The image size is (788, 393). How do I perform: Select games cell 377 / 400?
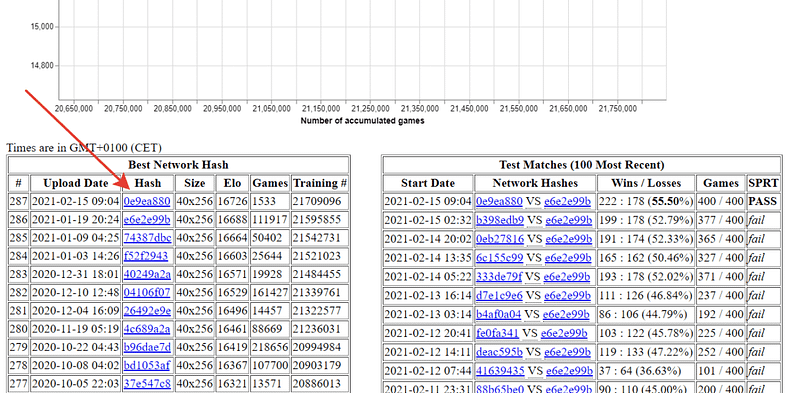click(x=721, y=220)
